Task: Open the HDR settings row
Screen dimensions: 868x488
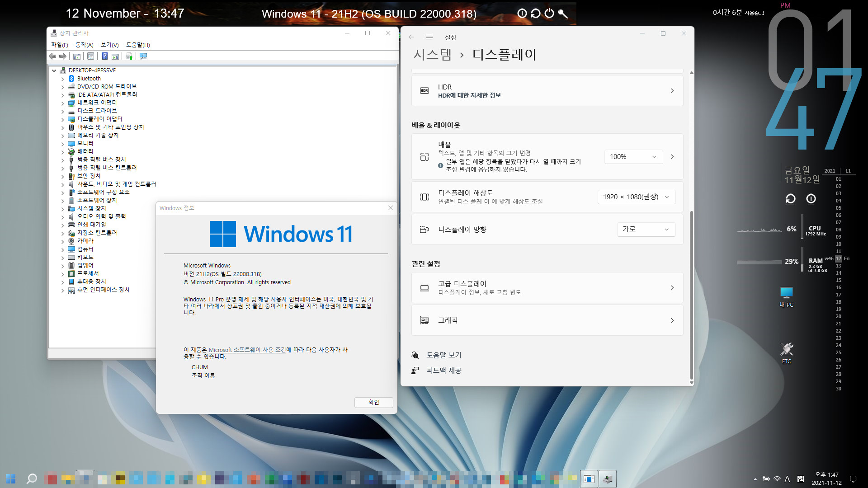Action: (547, 91)
